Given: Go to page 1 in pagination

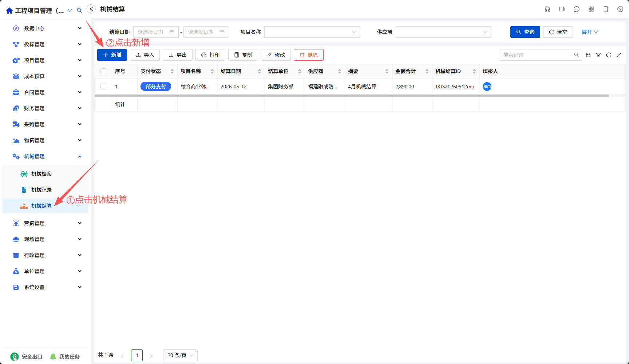Looking at the screenshot, I should 137,355.
